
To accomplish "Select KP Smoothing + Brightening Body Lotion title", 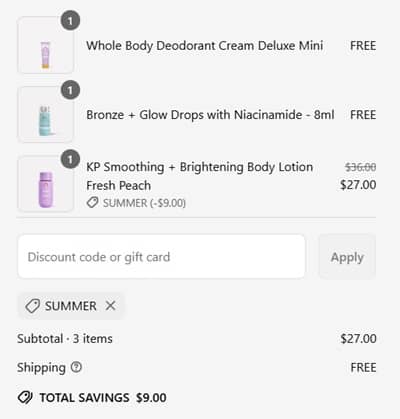I will coord(199,176).
